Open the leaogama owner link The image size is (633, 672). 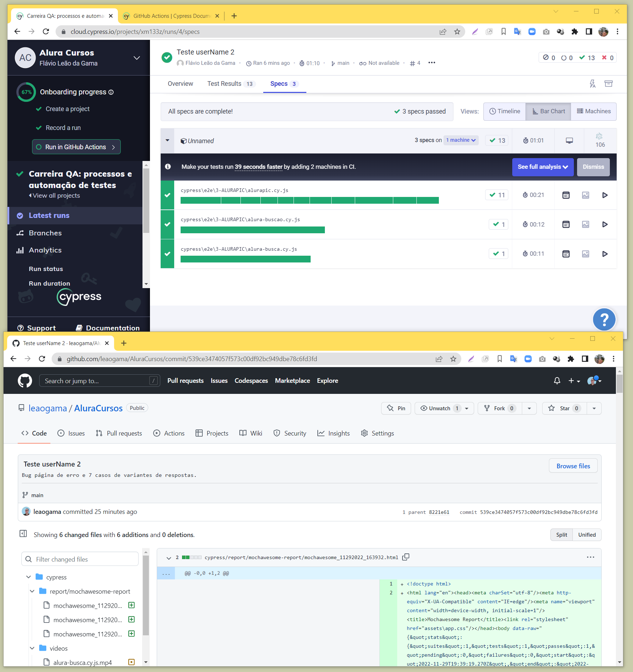point(48,408)
